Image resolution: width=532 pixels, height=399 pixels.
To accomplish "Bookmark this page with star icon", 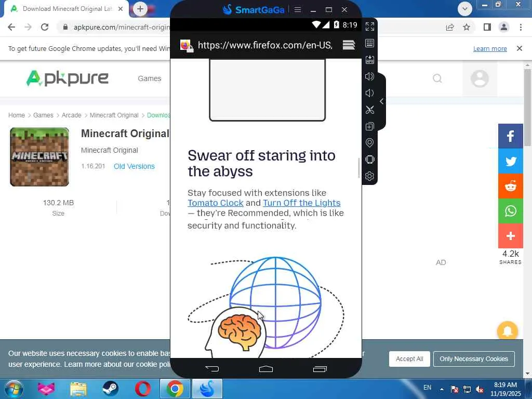I will pyautogui.click(x=467, y=27).
